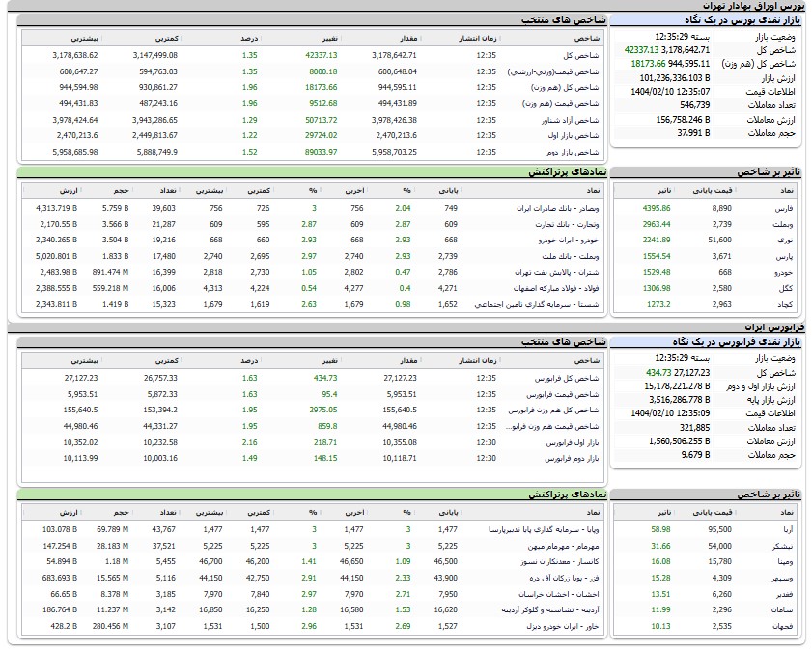
Task: Click trade value '156,758.246 B'
Action: click(683, 120)
